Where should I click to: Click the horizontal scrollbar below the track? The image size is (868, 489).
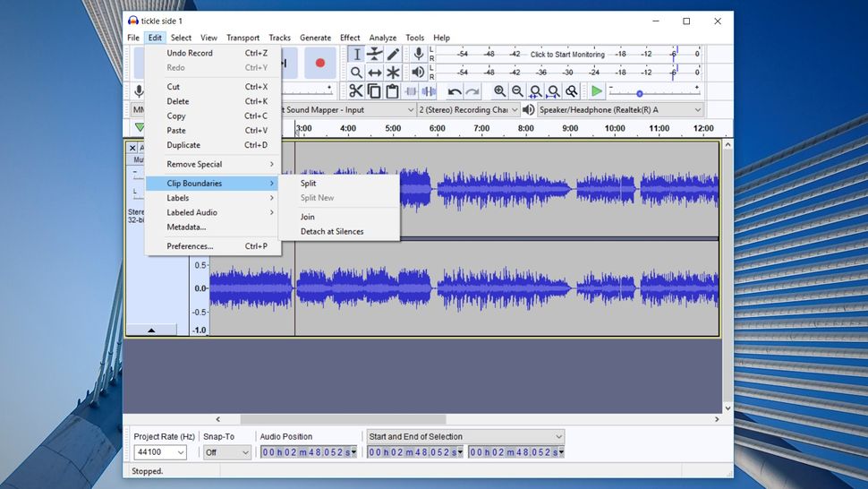coord(343,419)
